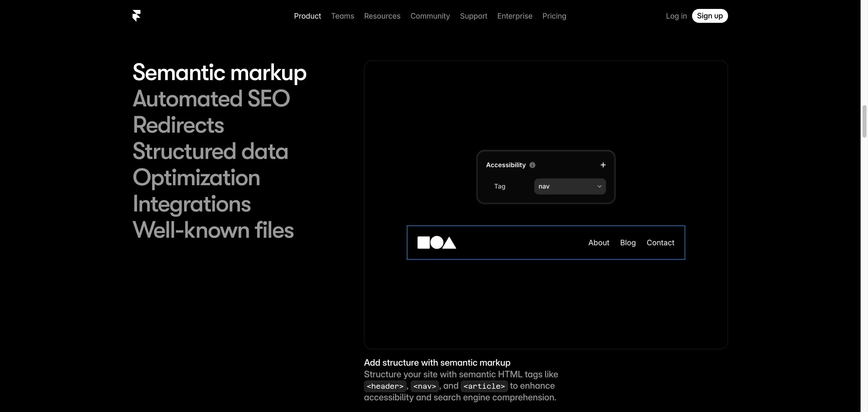The image size is (868, 412).
Task: Open the Enterprise page
Action: (515, 16)
